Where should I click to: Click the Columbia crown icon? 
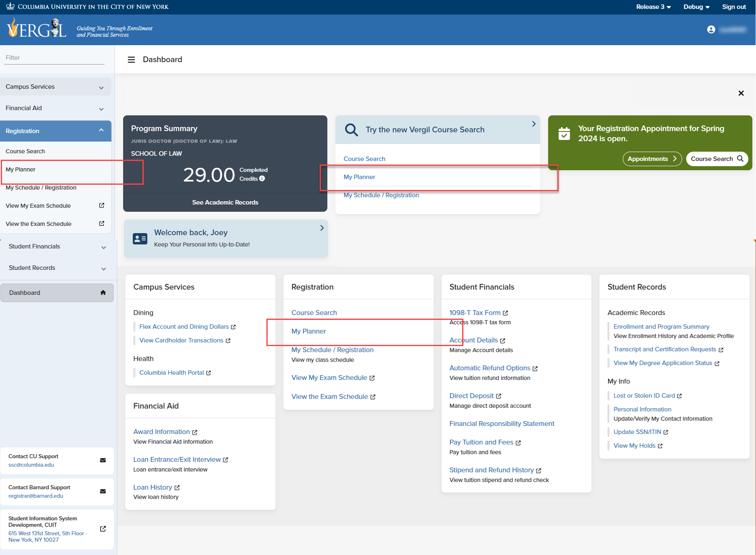10,6
